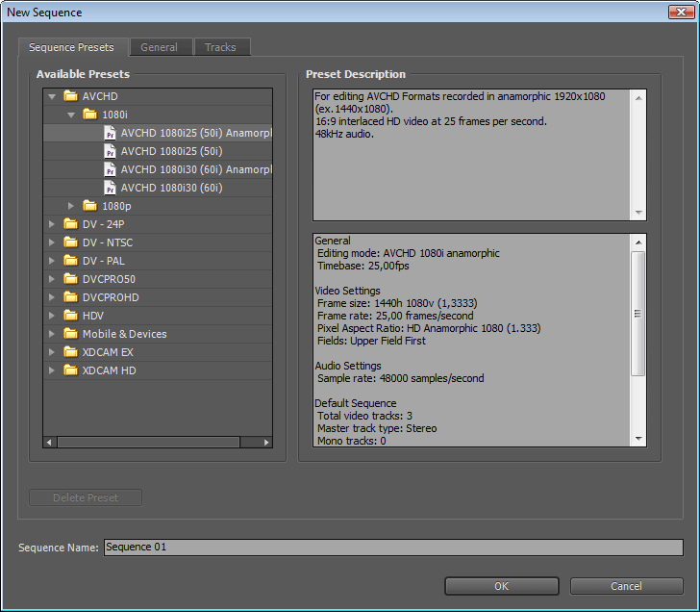Expand the 1080p subfolder
Screen dimensions: 700x612
tap(70, 206)
